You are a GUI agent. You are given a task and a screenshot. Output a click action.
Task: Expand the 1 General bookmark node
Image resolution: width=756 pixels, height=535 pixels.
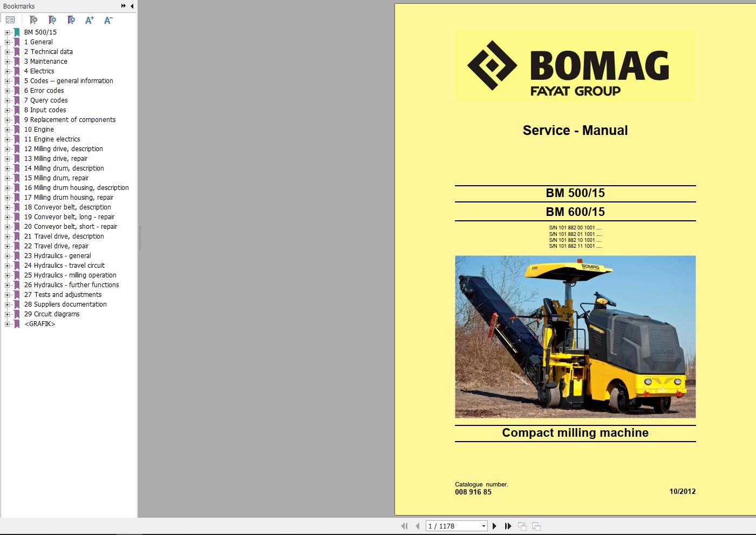coord(7,42)
